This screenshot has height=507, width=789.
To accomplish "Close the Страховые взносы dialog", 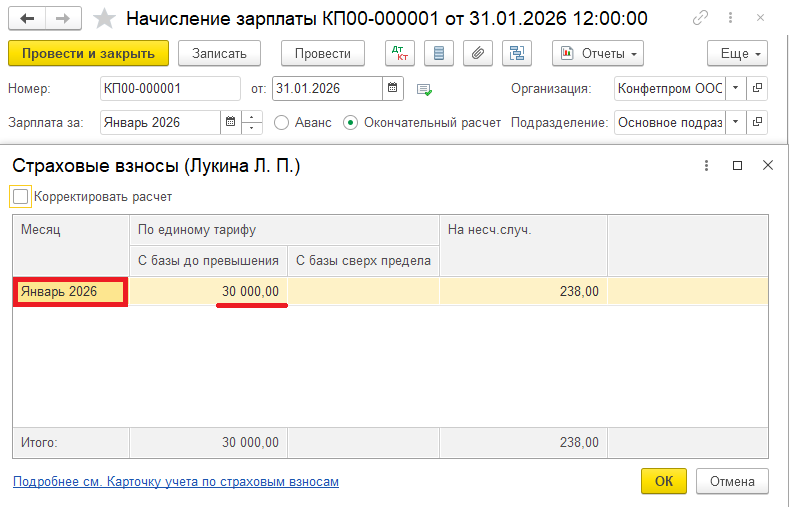I will 768,165.
